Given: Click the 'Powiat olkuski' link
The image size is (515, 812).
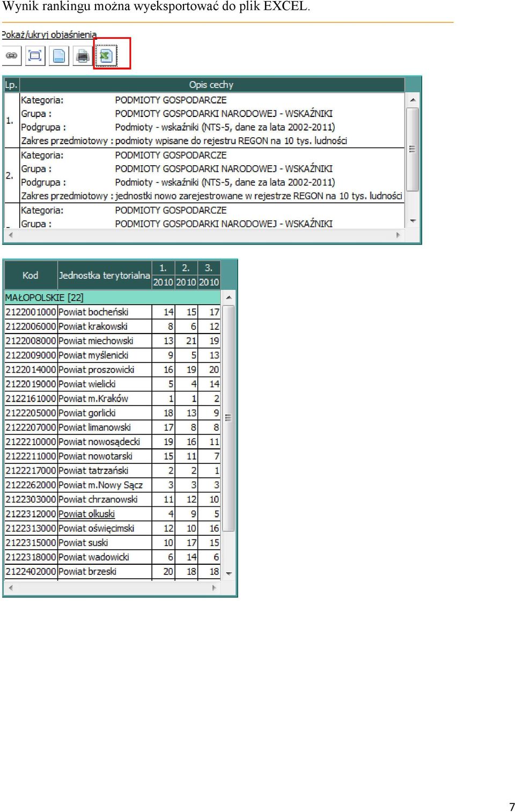Looking at the screenshot, I should tap(86, 514).
